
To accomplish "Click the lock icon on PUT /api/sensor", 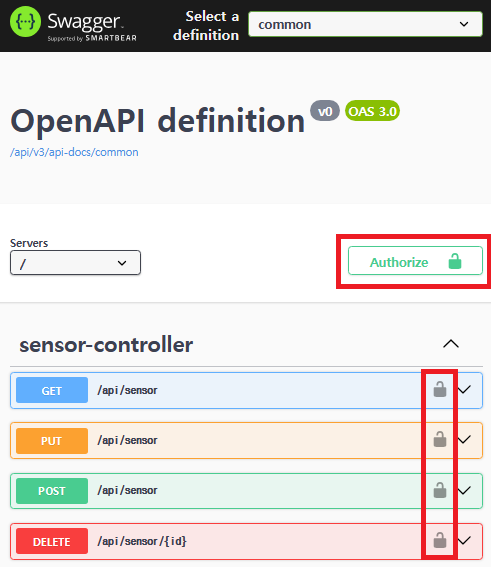I will [440, 439].
